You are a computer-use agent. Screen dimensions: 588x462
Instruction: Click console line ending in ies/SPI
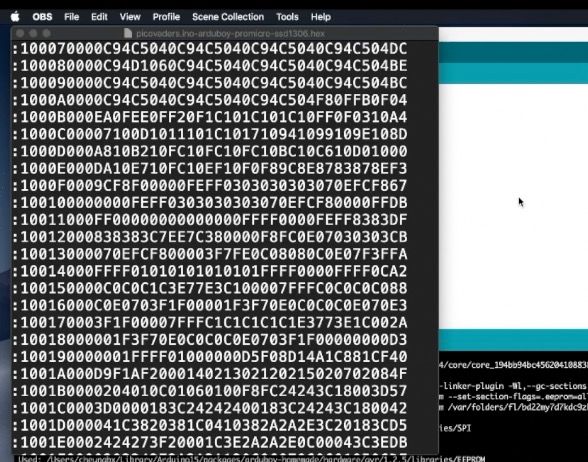pyautogui.click(x=455, y=428)
